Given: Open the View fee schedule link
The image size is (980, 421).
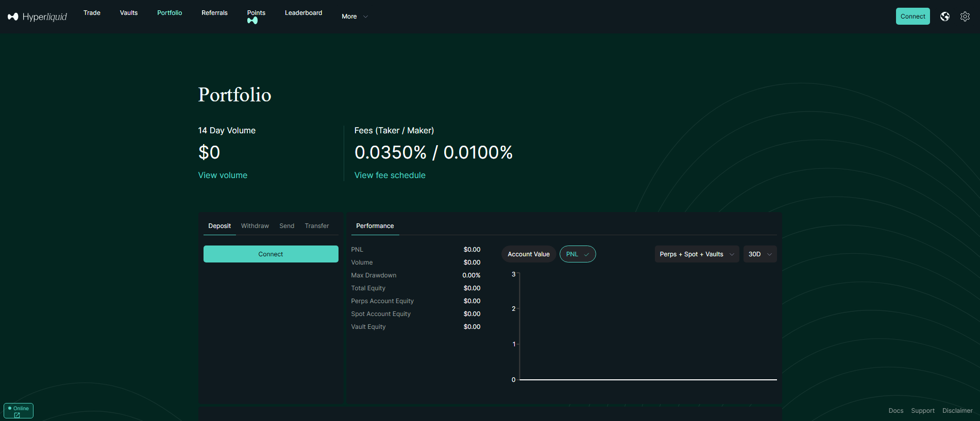Looking at the screenshot, I should [390, 176].
